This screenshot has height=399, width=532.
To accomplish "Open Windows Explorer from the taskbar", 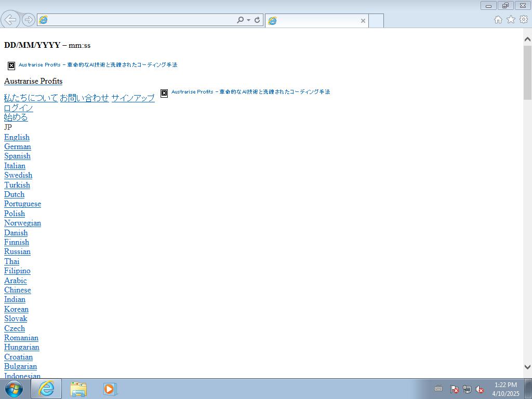I will click(x=78, y=389).
